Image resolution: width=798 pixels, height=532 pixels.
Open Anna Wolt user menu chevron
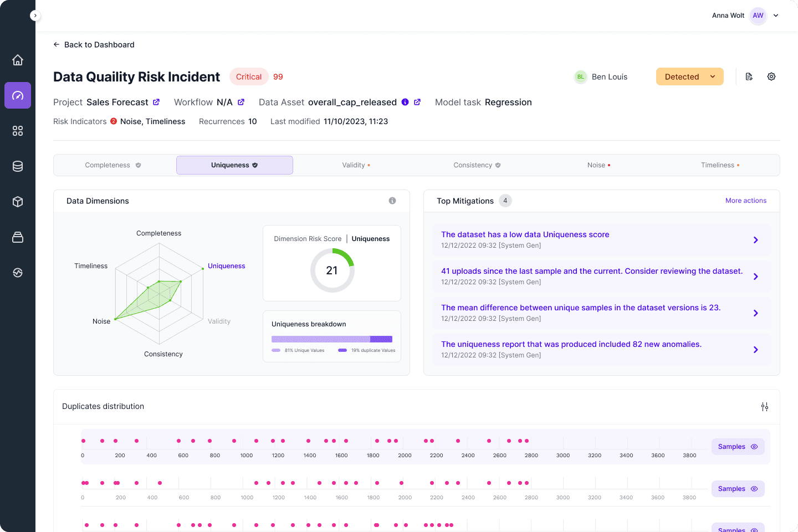pos(776,16)
